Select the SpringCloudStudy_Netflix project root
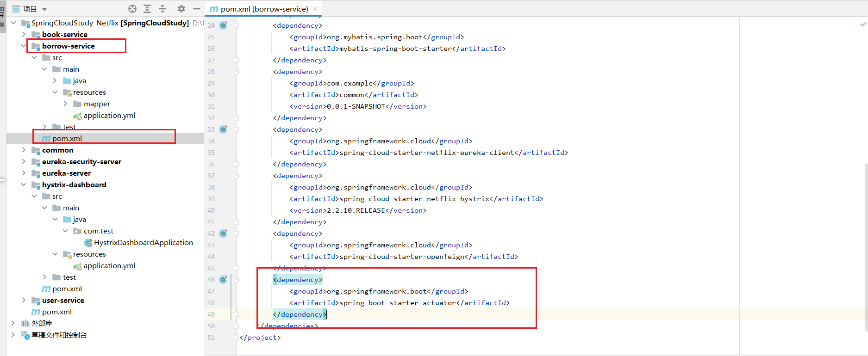This screenshot has width=868, height=356. coord(110,23)
